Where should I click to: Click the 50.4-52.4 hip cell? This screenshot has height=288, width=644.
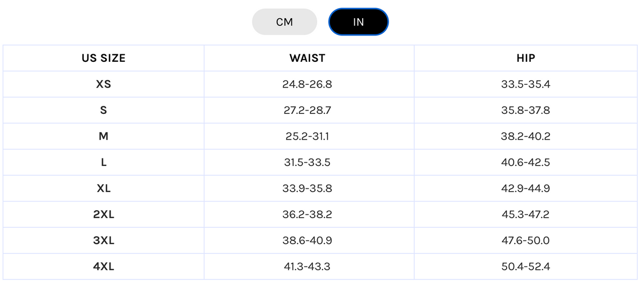[525, 267]
